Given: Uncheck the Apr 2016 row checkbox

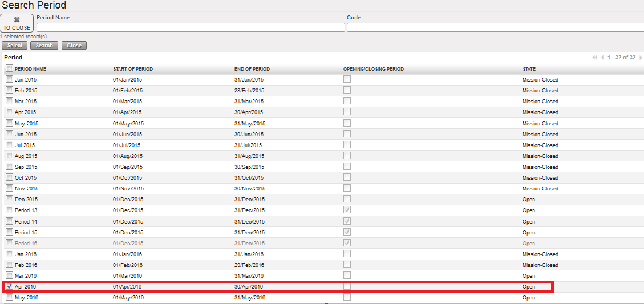Looking at the screenshot, I should (x=9, y=286).
